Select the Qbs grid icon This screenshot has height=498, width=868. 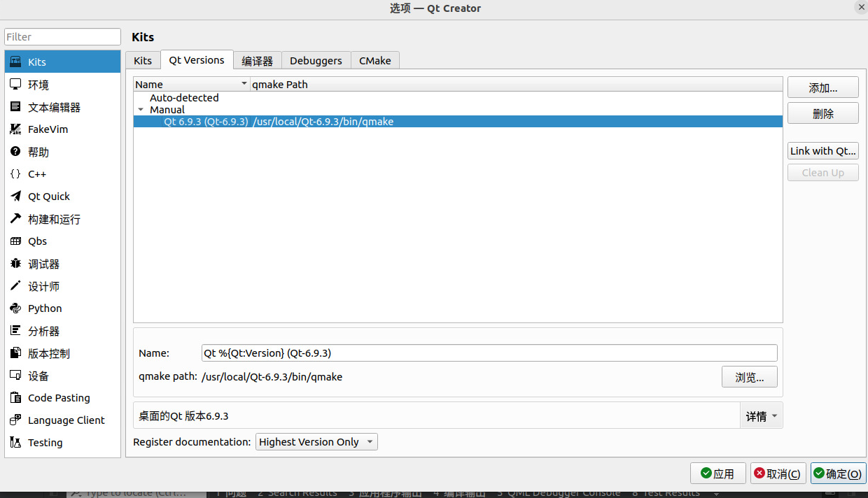click(15, 241)
